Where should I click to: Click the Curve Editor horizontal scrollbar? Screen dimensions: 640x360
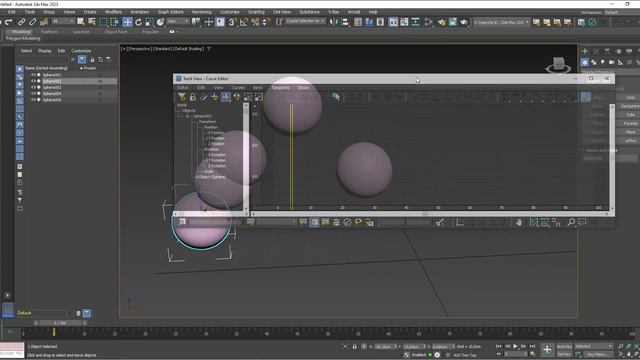(430, 213)
